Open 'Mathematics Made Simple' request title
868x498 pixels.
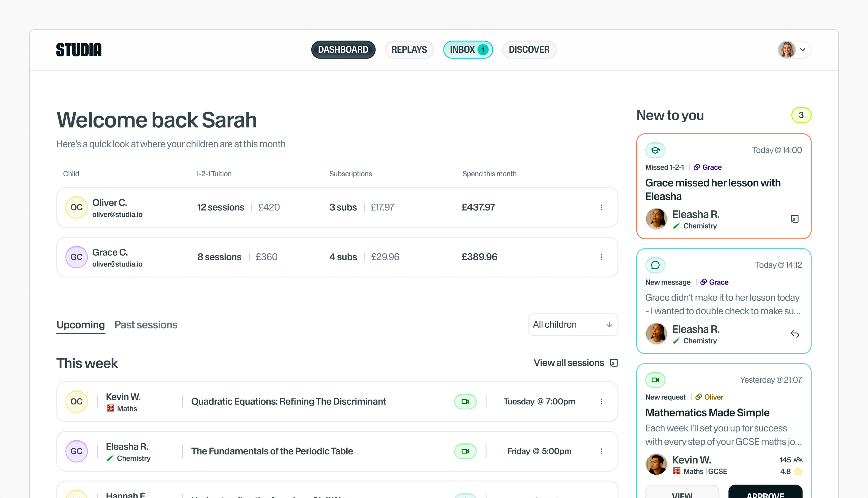point(707,412)
